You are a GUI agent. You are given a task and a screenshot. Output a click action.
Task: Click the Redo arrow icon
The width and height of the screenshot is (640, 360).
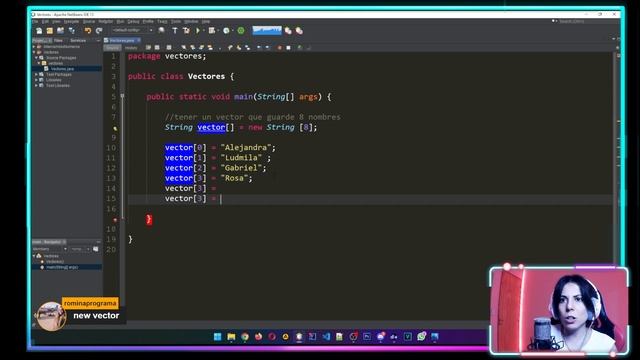[x=99, y=31]
